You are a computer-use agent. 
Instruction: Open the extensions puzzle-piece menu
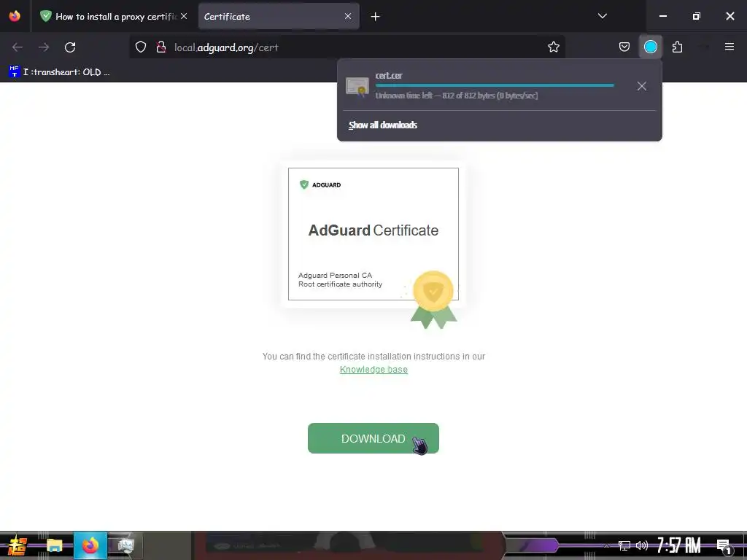(677, 47)
